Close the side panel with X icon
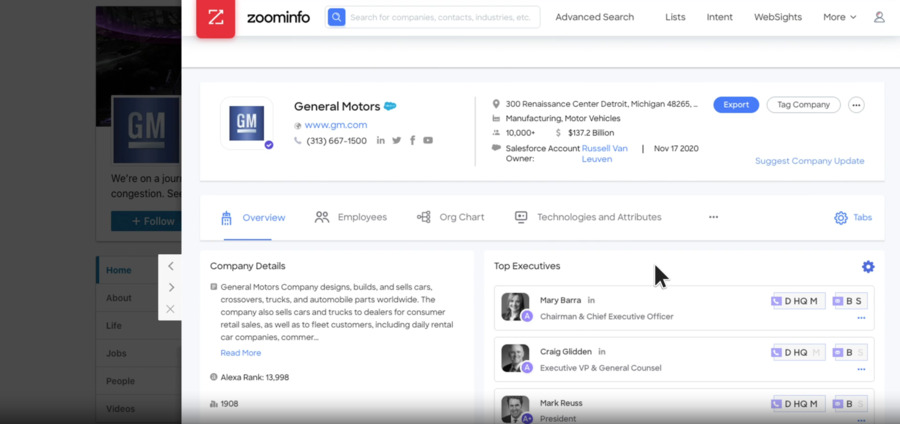This screenshot has height=424, width=900. pos(170,309)
